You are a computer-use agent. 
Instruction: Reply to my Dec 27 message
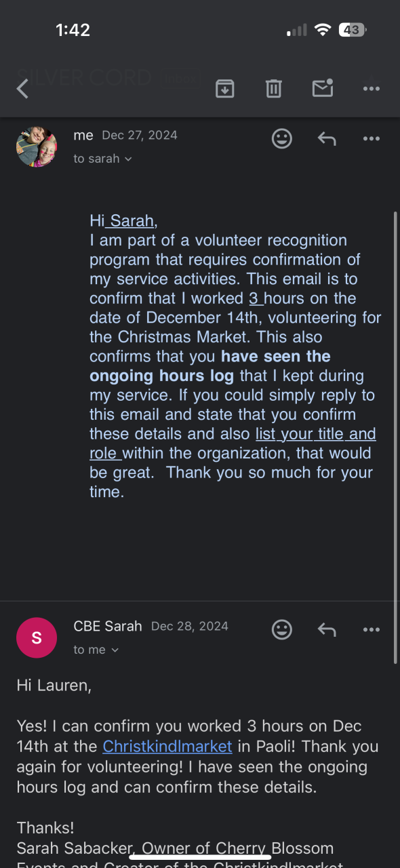click(x=327, y=139)
